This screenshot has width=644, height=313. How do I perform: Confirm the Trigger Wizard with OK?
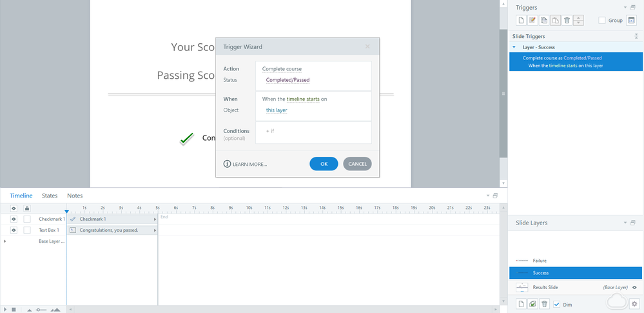click(x=324, y=164)
